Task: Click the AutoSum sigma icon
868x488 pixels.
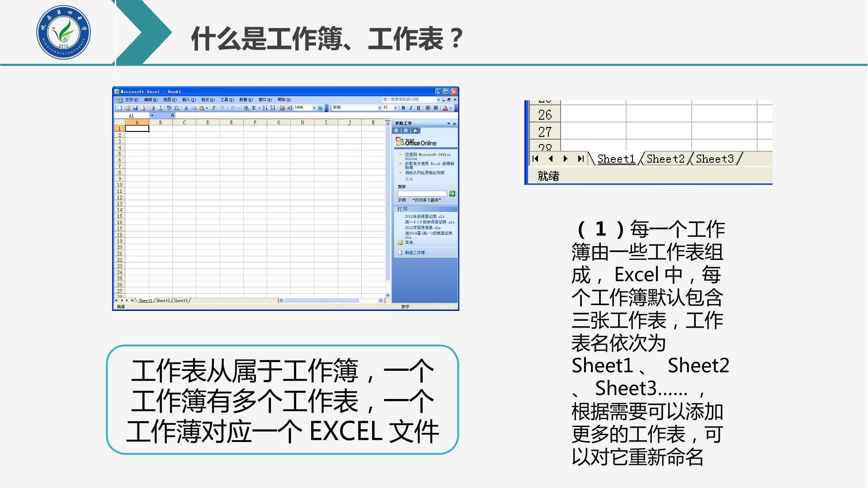Action: point(254,108)
